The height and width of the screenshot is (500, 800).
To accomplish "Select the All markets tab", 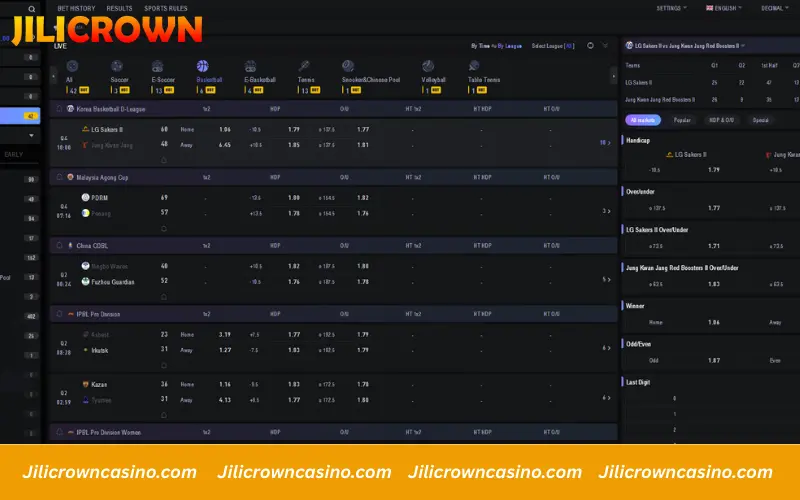I will pyautogui.click(x=643, y=120).
